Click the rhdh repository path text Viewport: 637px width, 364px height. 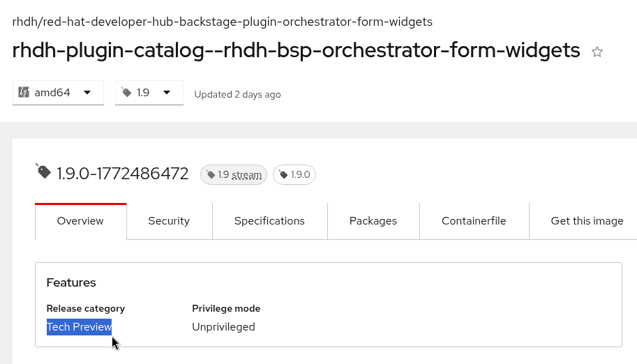coord(223,22)
